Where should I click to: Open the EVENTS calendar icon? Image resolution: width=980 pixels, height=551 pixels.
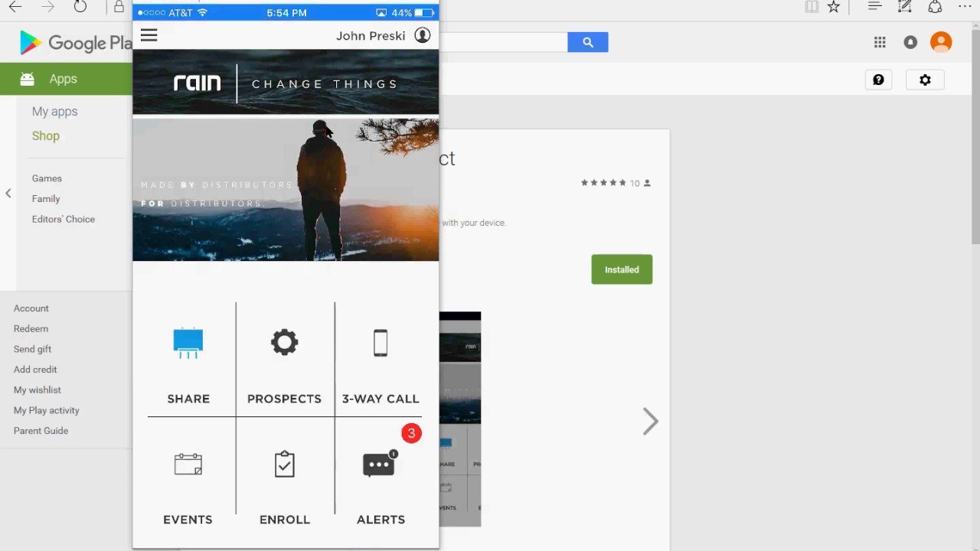pos(188,465)
